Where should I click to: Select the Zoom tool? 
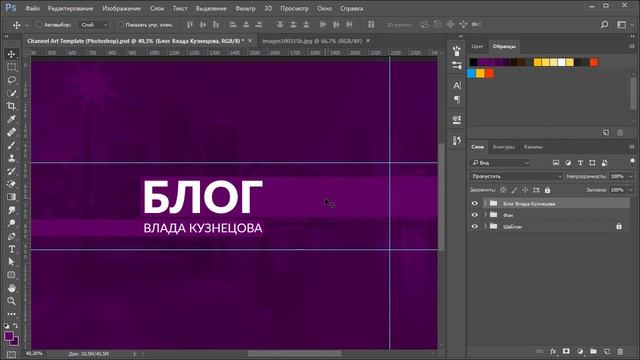pyautogui.click(x=11, y=301)
